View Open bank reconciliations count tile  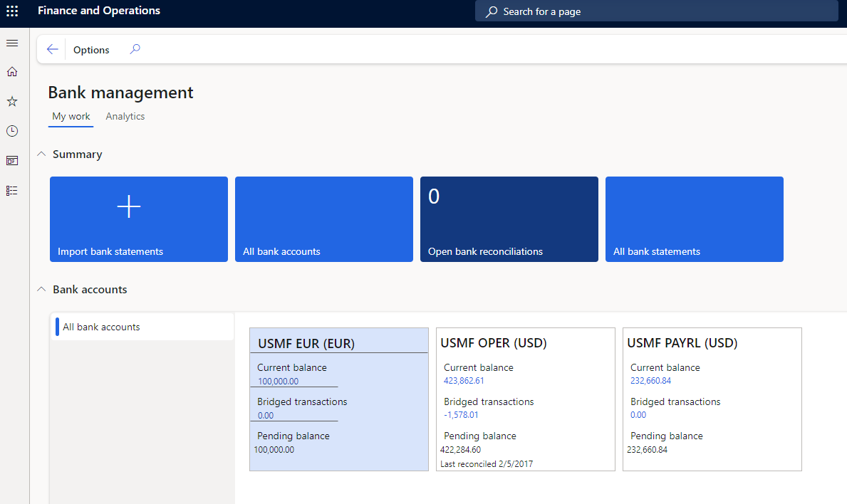pyautogui.click(x=509, y=219)
